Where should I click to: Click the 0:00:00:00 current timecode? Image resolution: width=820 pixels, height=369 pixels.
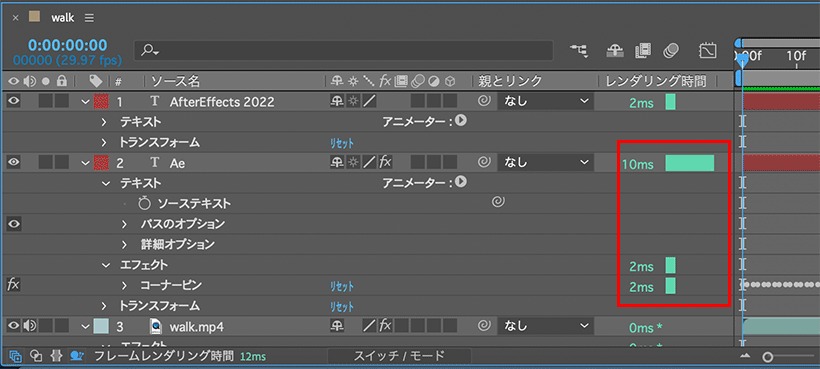(67, 45)
